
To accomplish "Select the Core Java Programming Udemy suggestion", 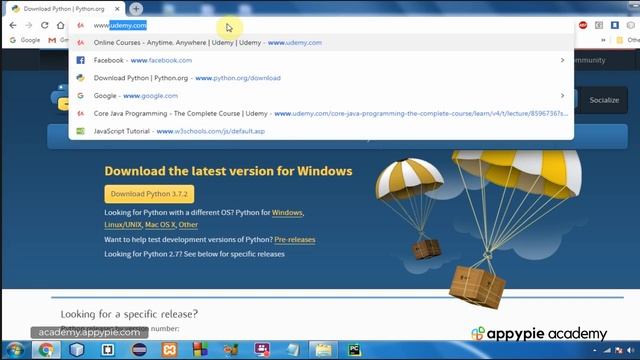I will [321, 113].
